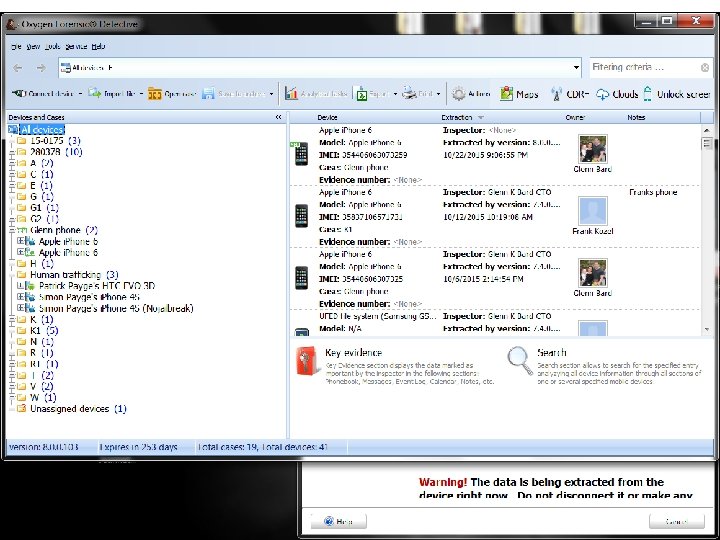
Task: Click the Unassigned devices folder icon
Action: 21,408
